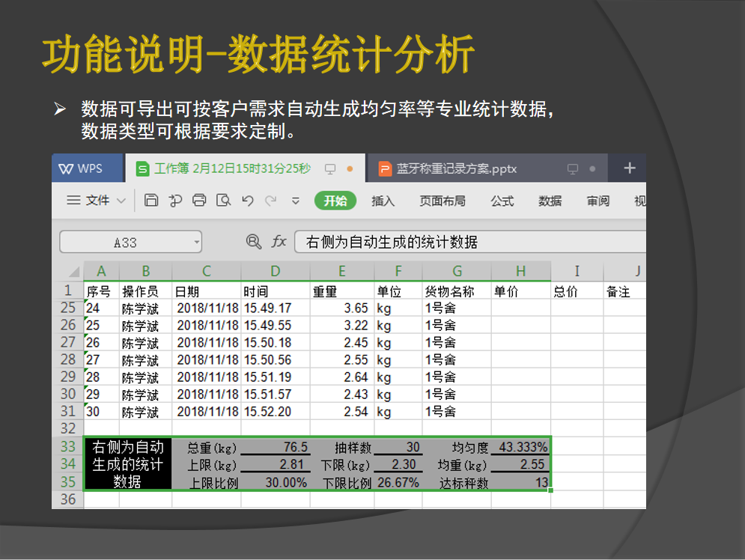Expand the quick access toolbar customize arrow
Viewport: 745px width, 560px height.
click(x=296, y=201)
